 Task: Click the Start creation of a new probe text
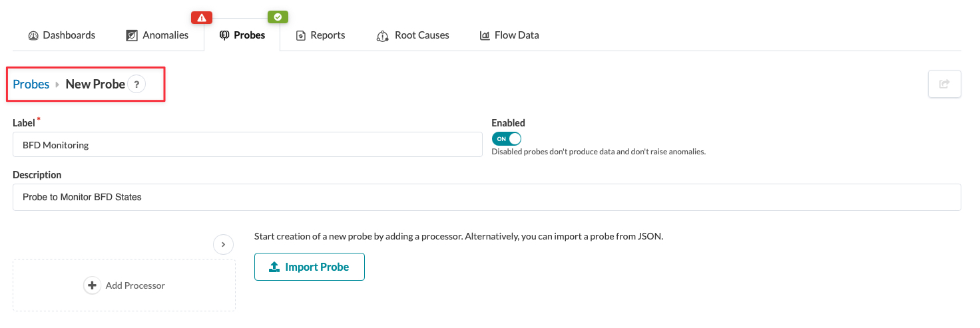click(x=459, y=236)
